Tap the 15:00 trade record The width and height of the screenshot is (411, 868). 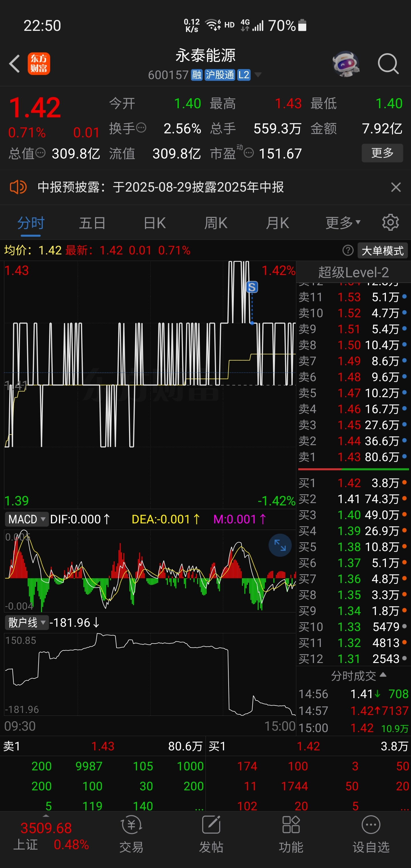tap(353, 728)
